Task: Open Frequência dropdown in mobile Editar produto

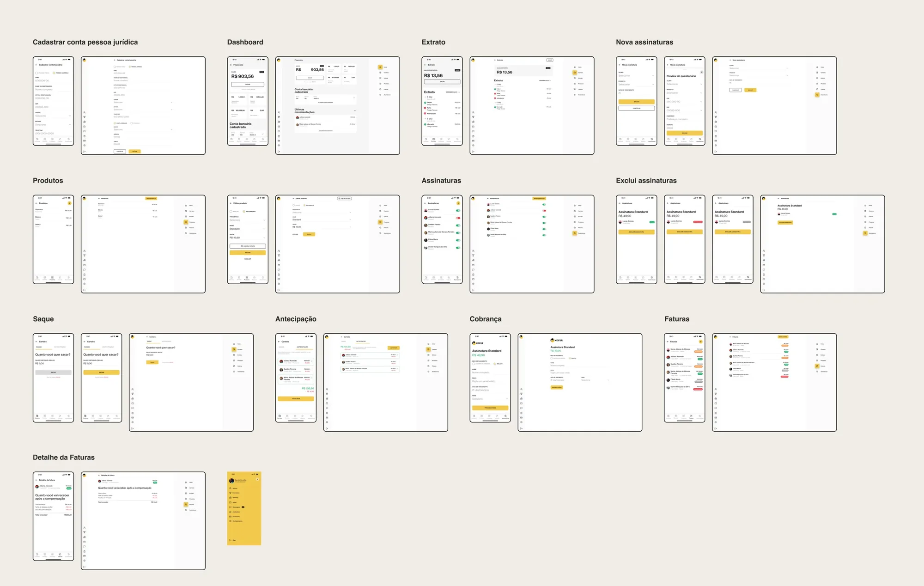Action: coord(248,220)
